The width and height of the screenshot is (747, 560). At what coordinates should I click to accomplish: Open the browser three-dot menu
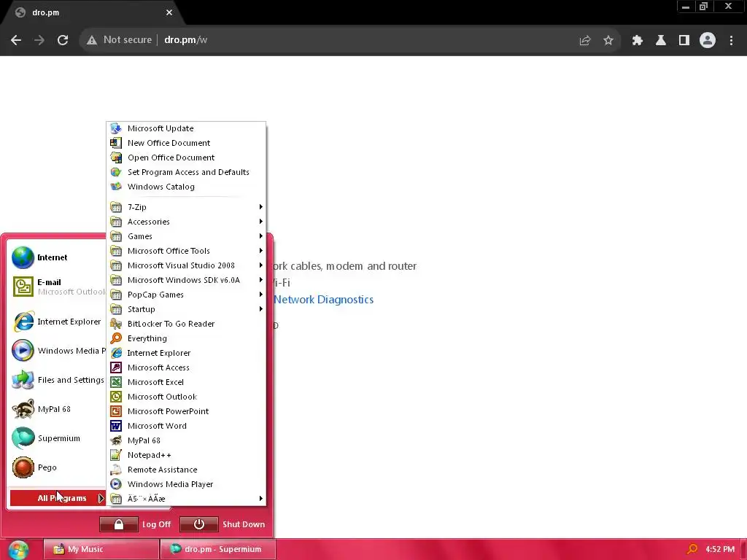(x=731, y=41)
